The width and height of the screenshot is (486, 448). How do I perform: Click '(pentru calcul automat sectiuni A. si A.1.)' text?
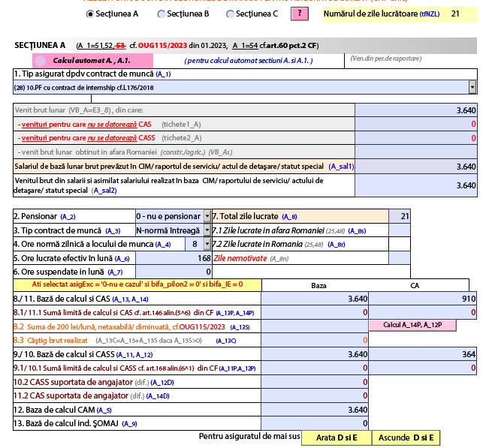249,61
